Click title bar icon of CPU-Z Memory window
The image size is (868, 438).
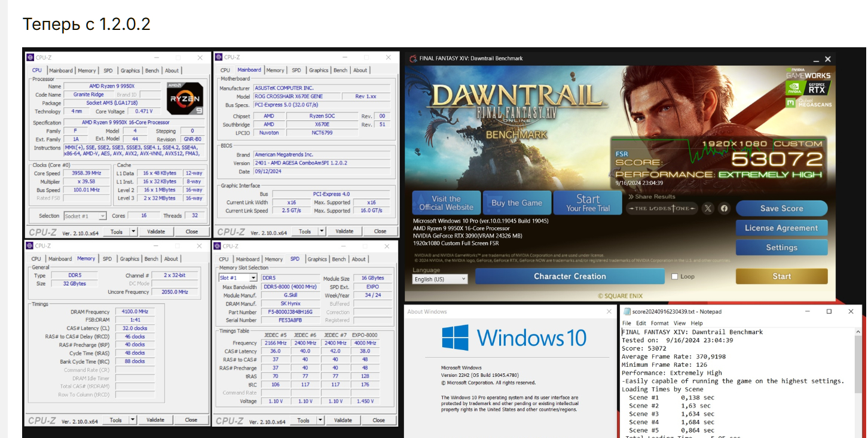[x=30, y=246]
